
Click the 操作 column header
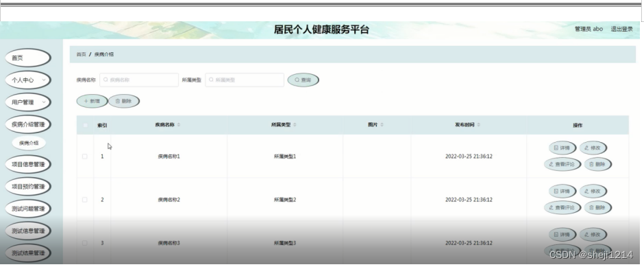coord(578,126)
